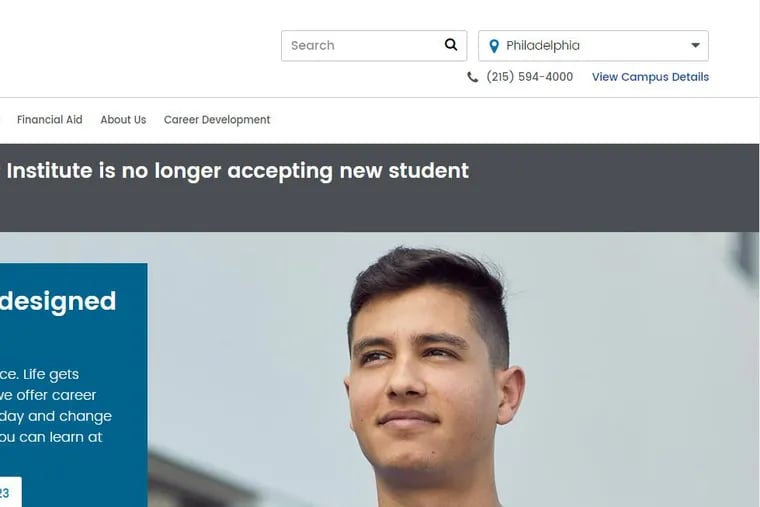The image size is (760, 507).
Task: Click the Search placeholder text
Action: click(313, 46)
